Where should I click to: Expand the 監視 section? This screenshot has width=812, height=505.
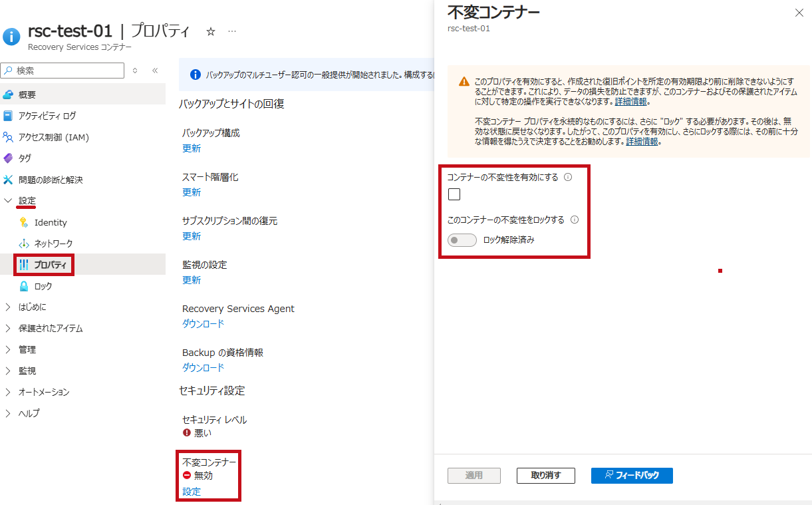[x=8, y=371]
